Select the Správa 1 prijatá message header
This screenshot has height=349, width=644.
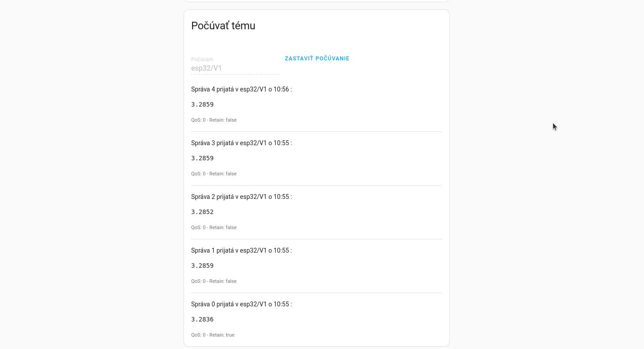241,250
